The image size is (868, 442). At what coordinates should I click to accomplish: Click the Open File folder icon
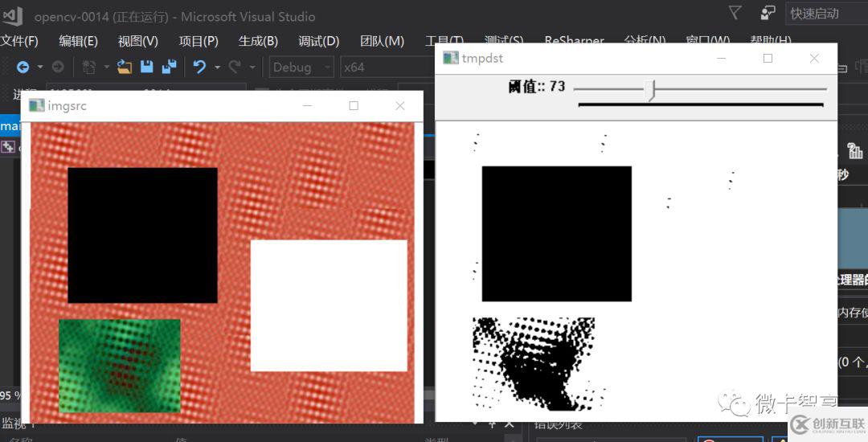125,67
